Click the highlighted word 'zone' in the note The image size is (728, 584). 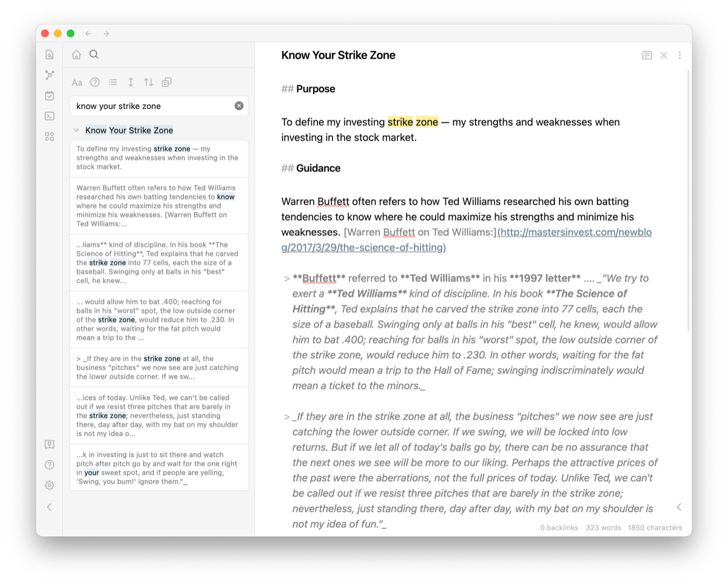click(427, 122)
